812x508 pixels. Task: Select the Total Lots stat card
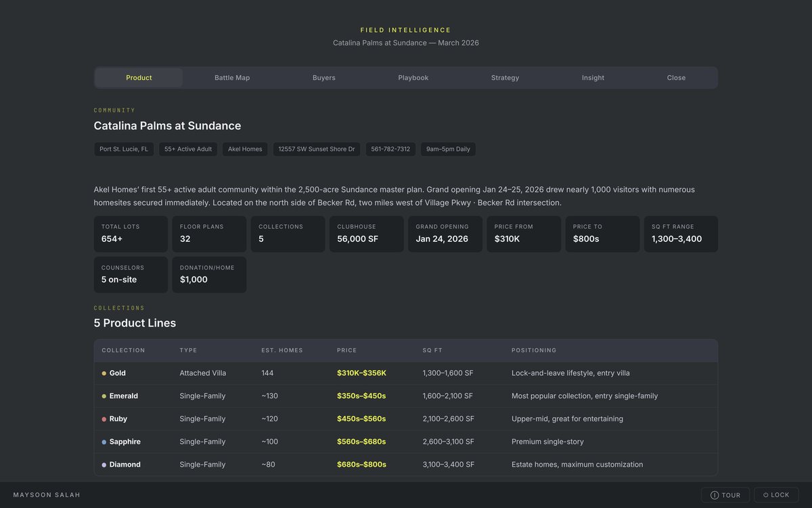131,234
